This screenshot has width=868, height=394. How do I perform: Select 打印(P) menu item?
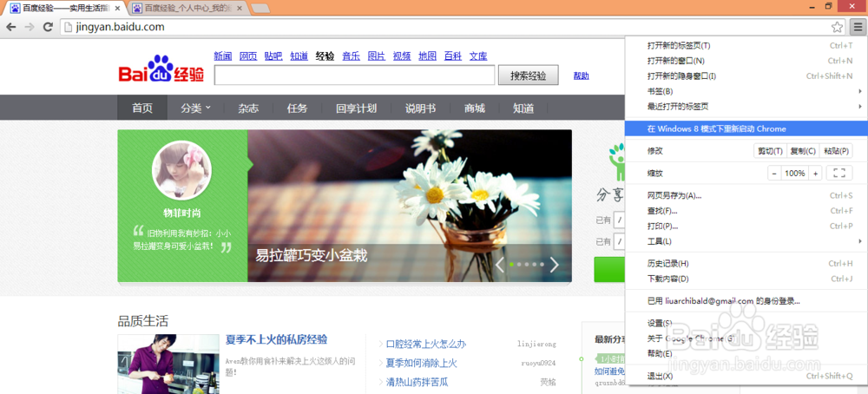point(746,226)
